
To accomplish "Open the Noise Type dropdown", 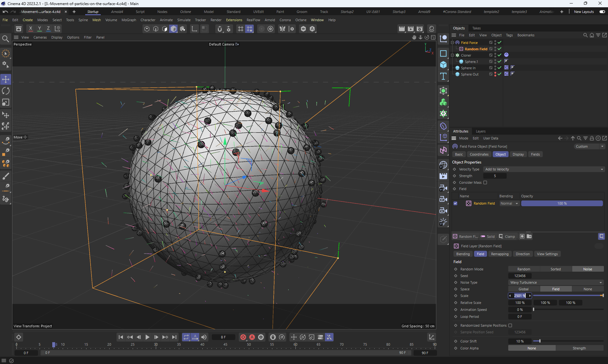I will (556, 282).
